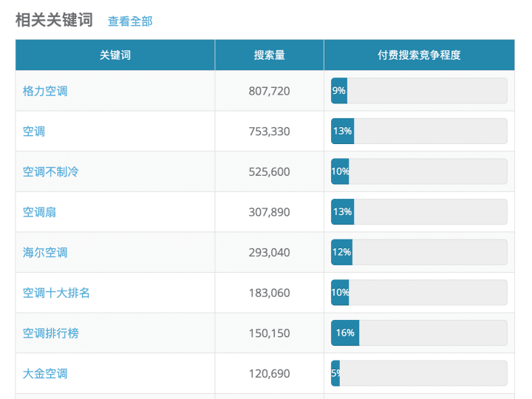Click the 12% competition bar for 海尔空调
The height and width of the screenshot is (399, 532).
click(420, 252)
